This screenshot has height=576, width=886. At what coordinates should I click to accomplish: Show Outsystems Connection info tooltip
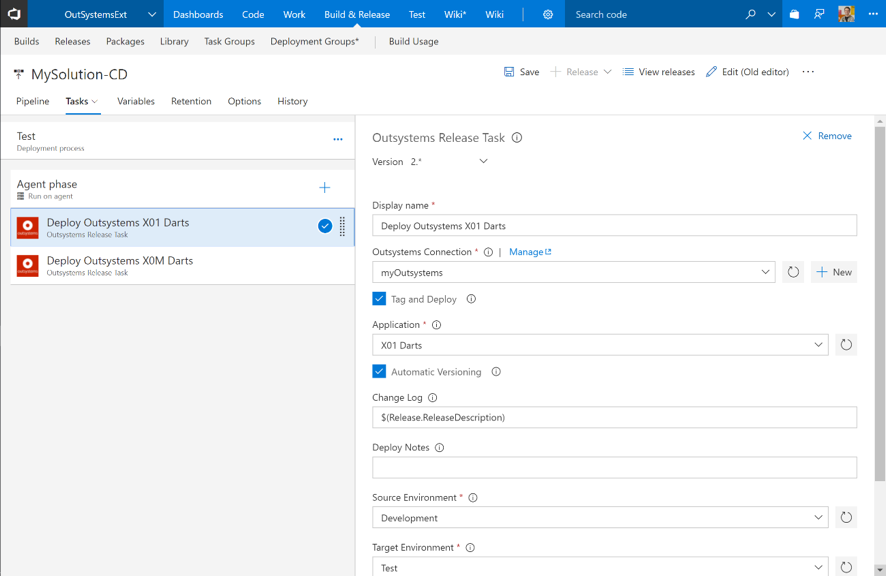[488, 252]
